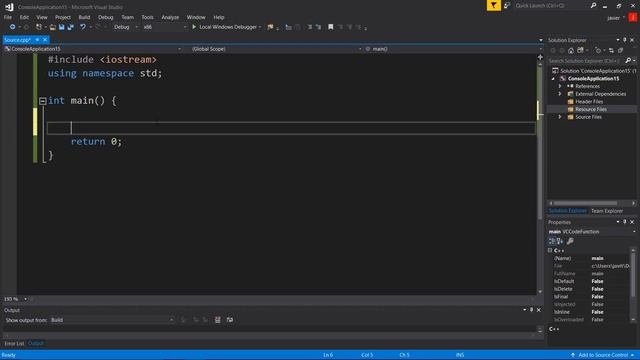
Task: Collapse the int main() code block
Action: click(42, 101)
